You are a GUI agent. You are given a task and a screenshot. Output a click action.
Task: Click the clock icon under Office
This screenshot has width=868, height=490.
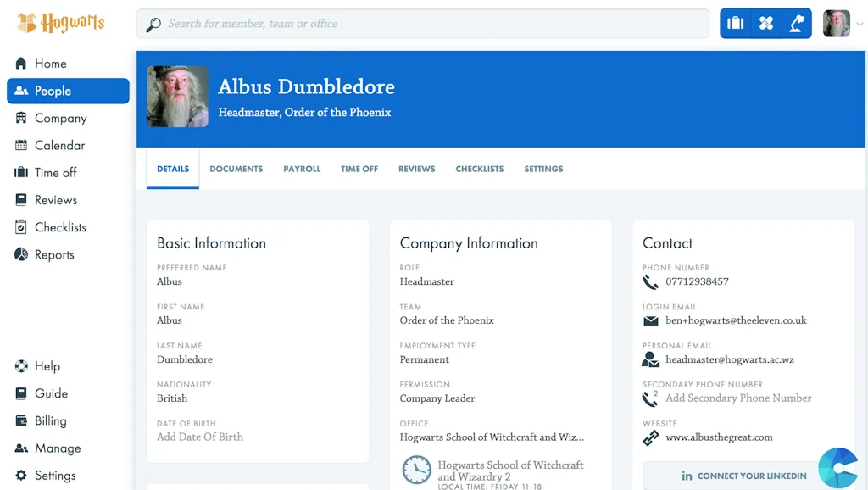416,470
